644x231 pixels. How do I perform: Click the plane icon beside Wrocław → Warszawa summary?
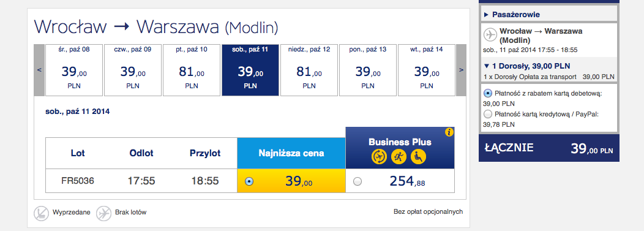coord(490,35)
